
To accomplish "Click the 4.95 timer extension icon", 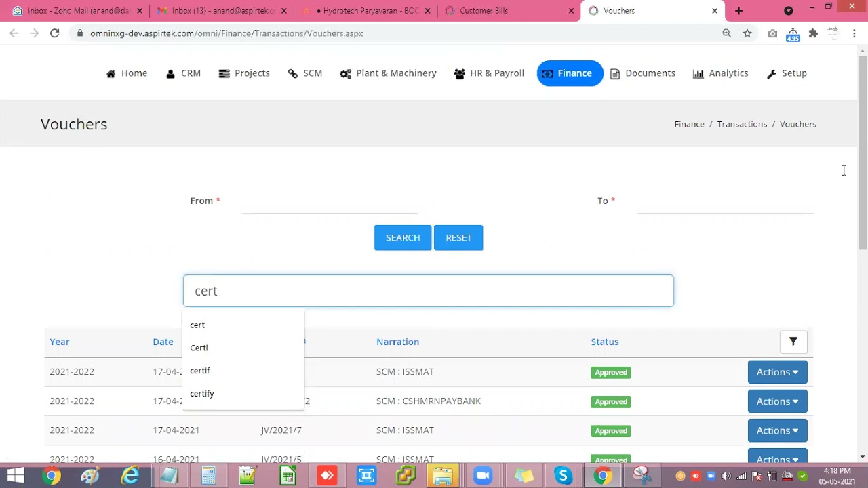I will 793,34.
